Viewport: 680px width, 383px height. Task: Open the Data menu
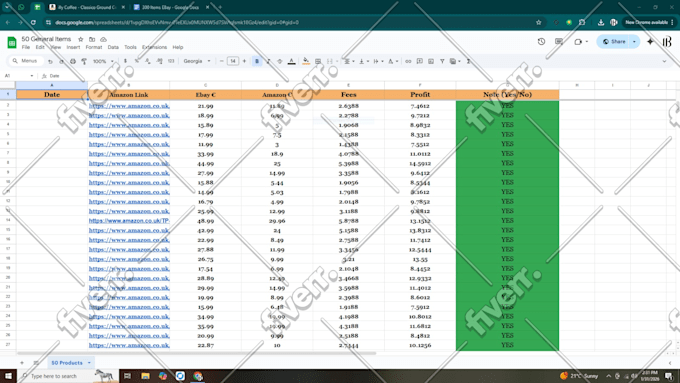tap(113, 47)
